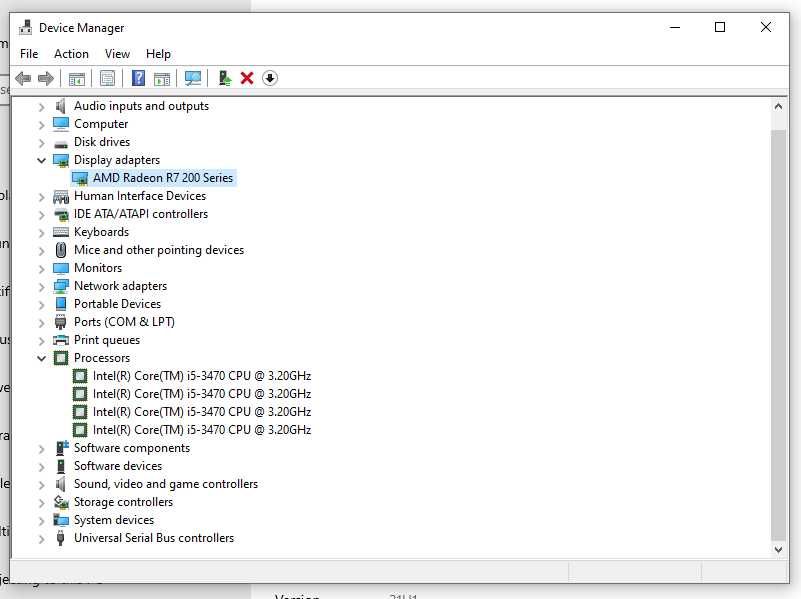
Task: Click the Storage controllers icon
Action: 61,502
